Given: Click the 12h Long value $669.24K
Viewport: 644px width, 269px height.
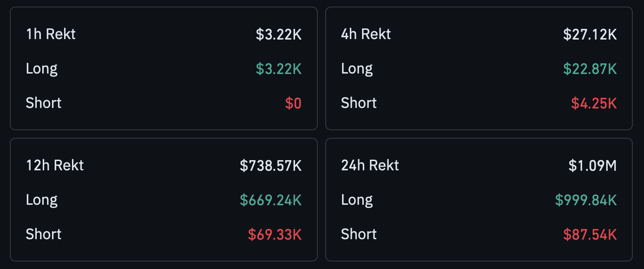Looking at the screenshot, I should click(x=271, y=200).
